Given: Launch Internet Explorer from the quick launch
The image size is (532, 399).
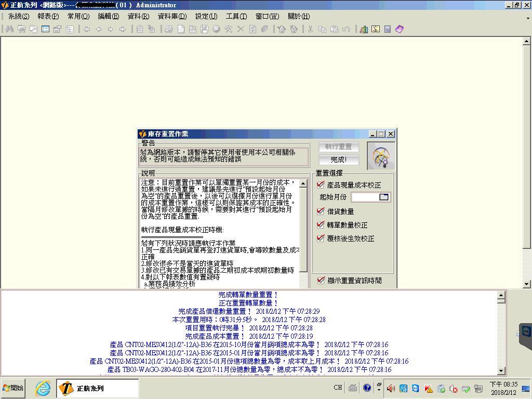Looking at the screenshot, I should click(x=43, y=388).
